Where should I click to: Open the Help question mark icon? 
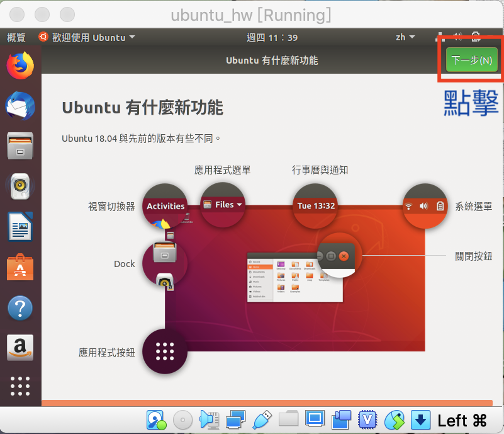pos(20,308)
